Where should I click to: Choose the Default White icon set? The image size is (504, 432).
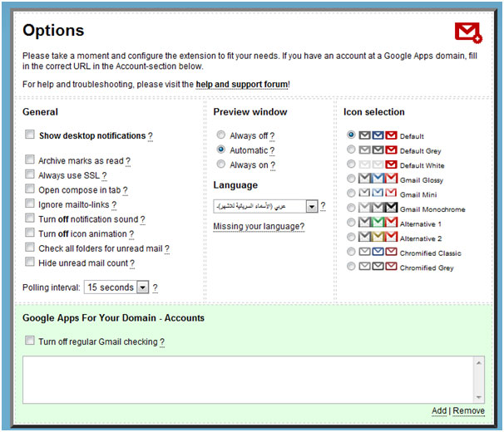(351, 164)
